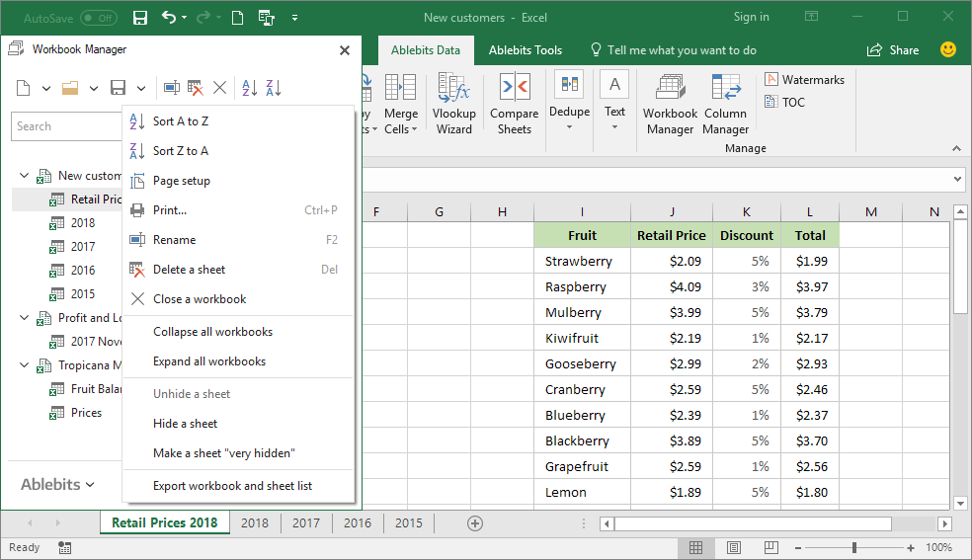This screenshot has height=560, width=972.
Task: Open dropdown arrow next to Workbook Manager save icon
Action: pos(141,89)
